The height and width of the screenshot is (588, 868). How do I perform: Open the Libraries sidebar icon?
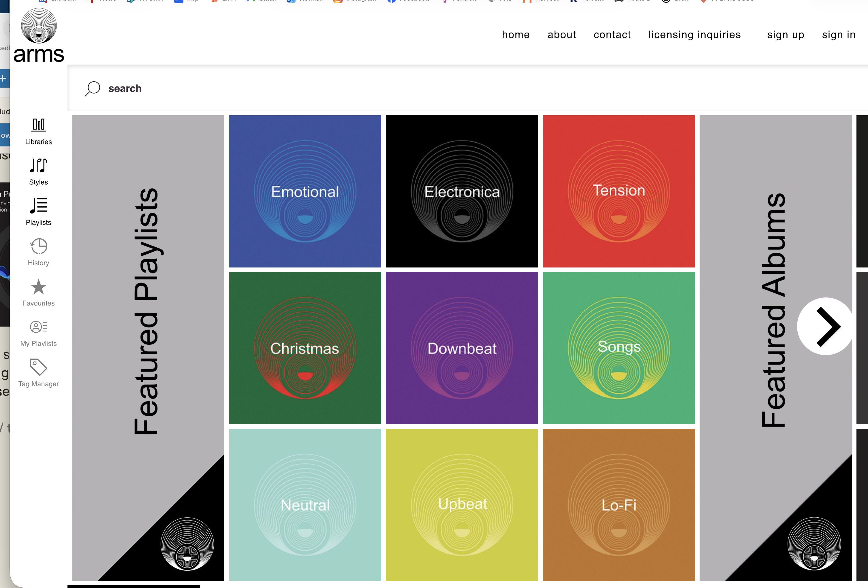[x=38, y=125]
